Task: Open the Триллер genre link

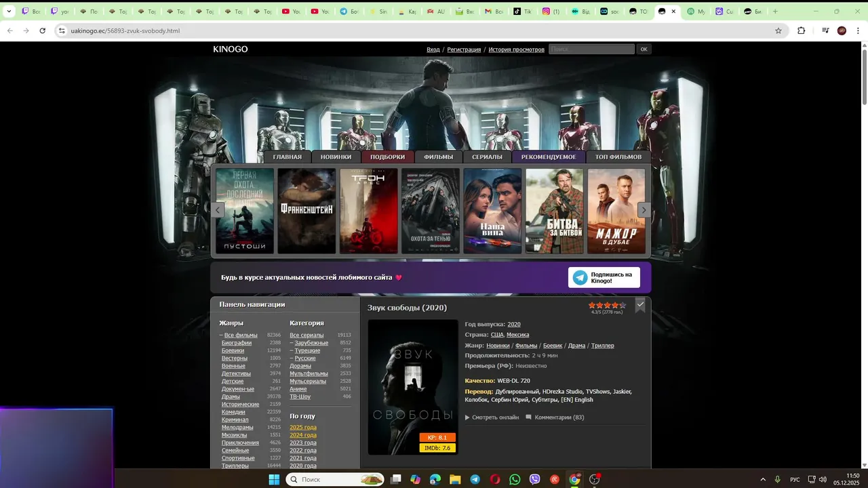Action: pyautogui.click(x=603, y=346)
